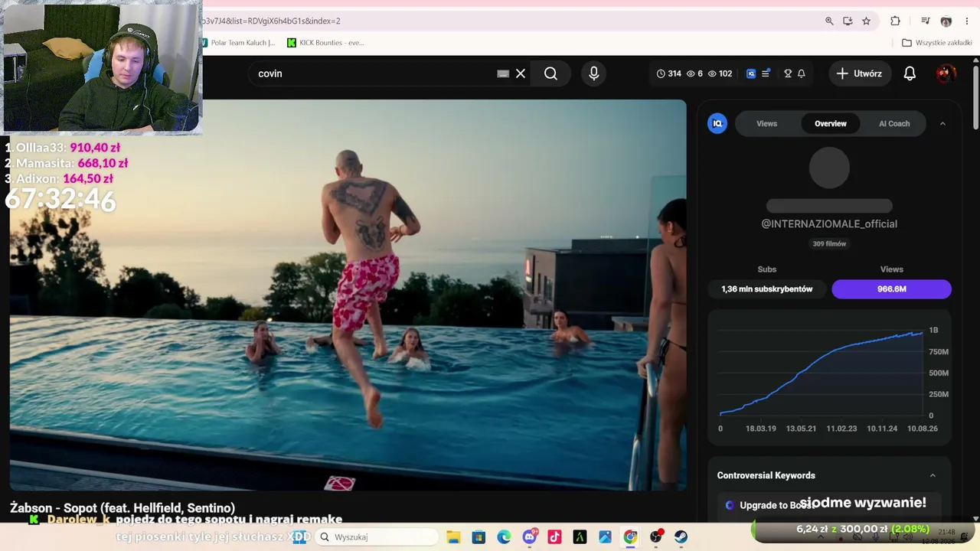
Task: Clear the search box with the X
Action: [521, 73]
